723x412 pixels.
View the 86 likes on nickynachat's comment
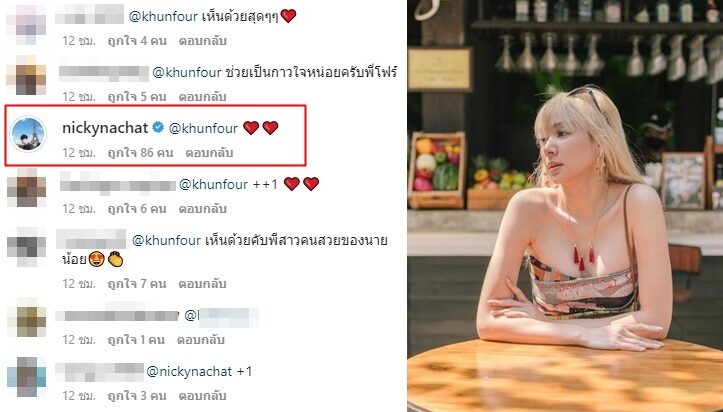pos(140,153)
